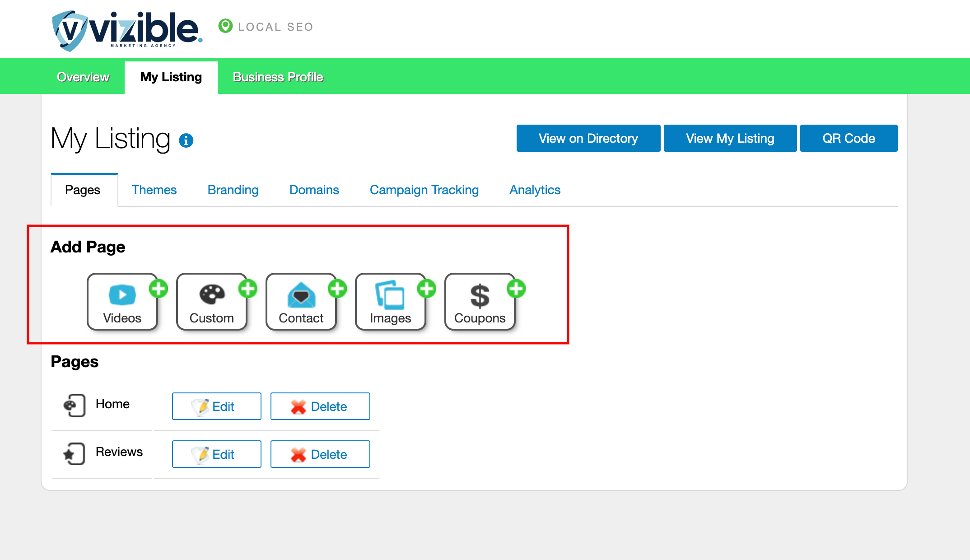Open the Campaign Tracking tab
Viewport: 970px width, 560px height.
(424, 190)
